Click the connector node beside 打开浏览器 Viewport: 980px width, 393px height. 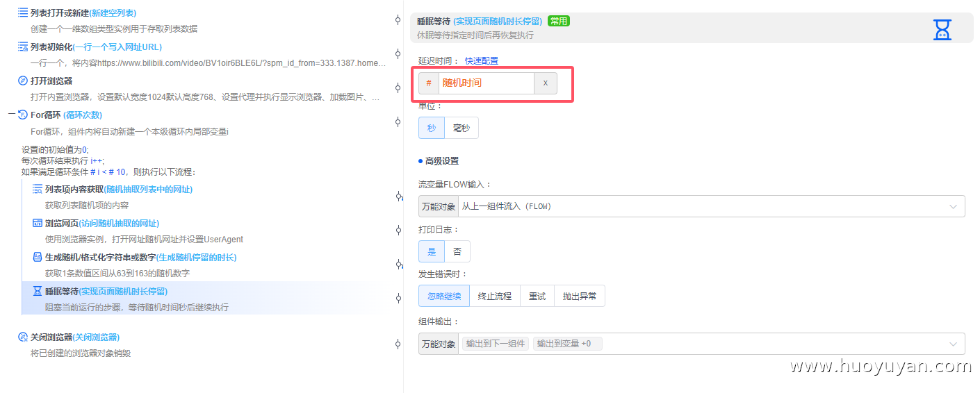coord(398,87)
